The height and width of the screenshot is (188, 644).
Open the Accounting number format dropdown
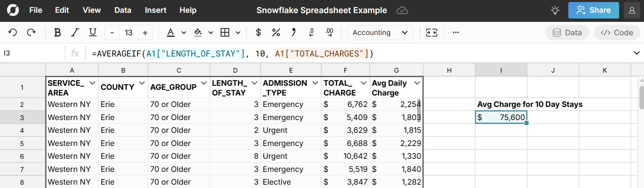380,33
